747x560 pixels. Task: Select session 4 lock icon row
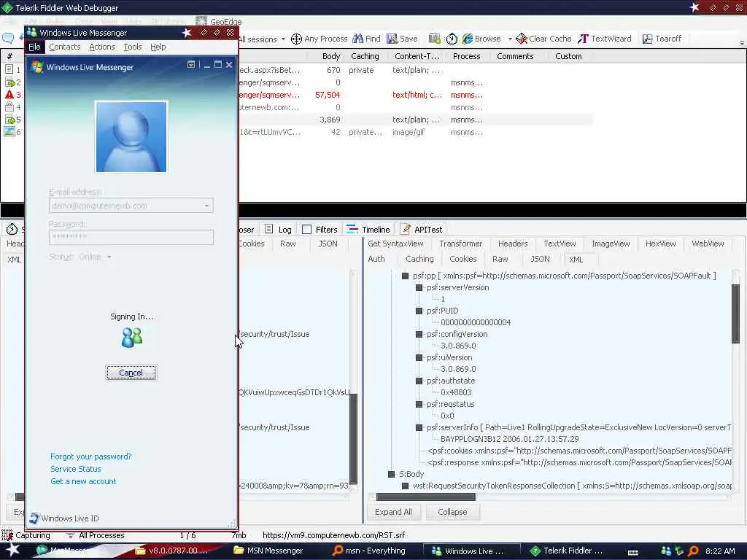click(x=9, y=106)
